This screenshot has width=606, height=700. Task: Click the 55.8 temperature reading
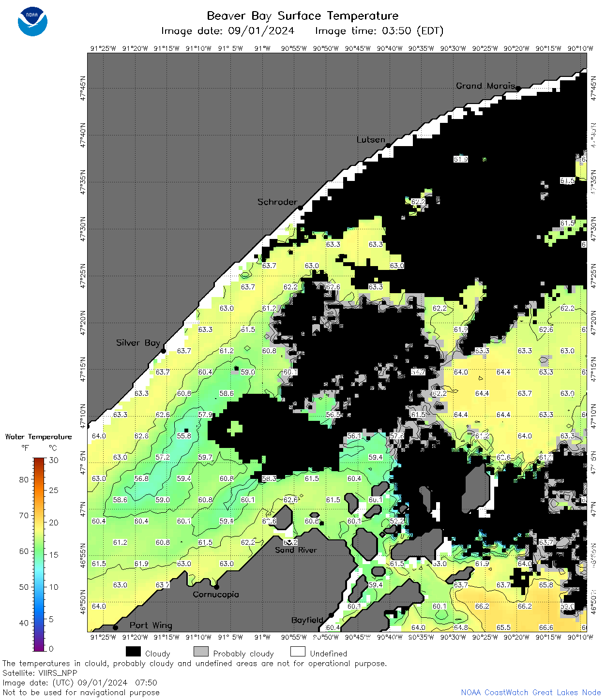click(184, 436)
